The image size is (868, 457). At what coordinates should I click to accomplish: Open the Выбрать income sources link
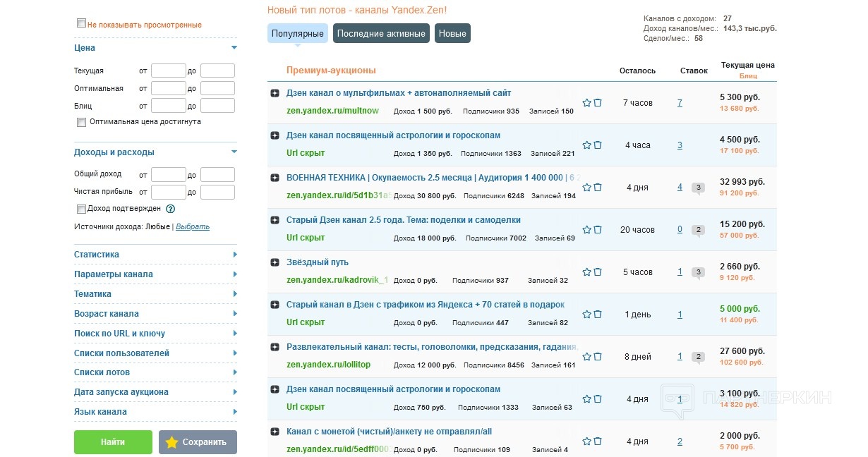coord(193,227)
